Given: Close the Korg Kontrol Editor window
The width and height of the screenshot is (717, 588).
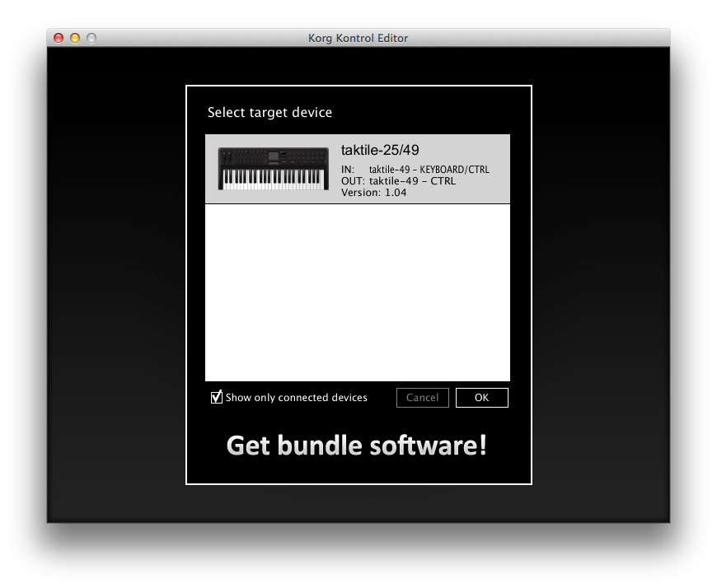Looking at the screenshot, I should pos(59,38).
